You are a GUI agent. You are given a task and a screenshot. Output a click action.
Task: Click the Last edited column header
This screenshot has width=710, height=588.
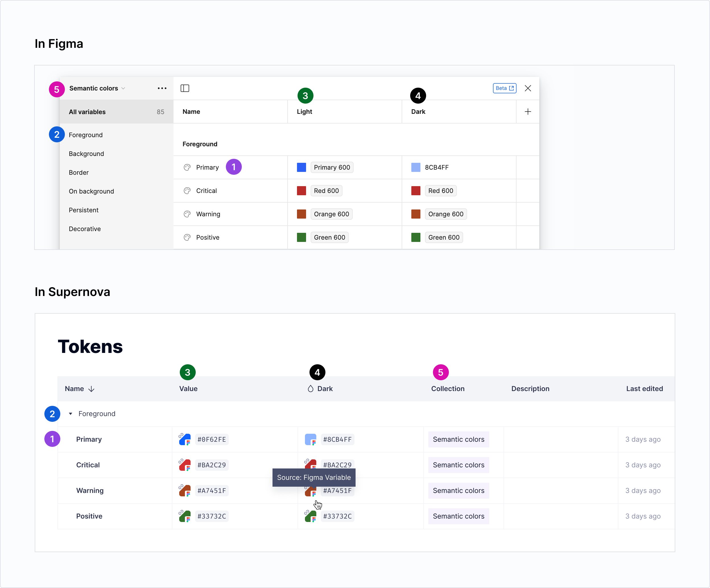[x=644, y=389]
